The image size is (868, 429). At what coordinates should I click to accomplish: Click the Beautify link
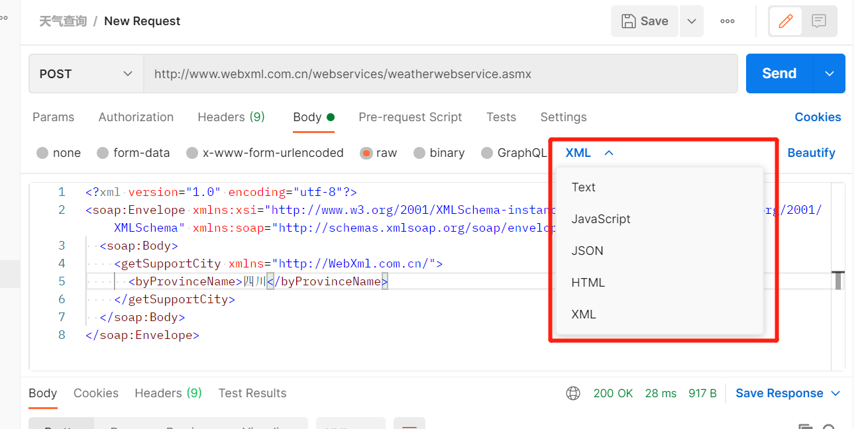tap(811, 153)
